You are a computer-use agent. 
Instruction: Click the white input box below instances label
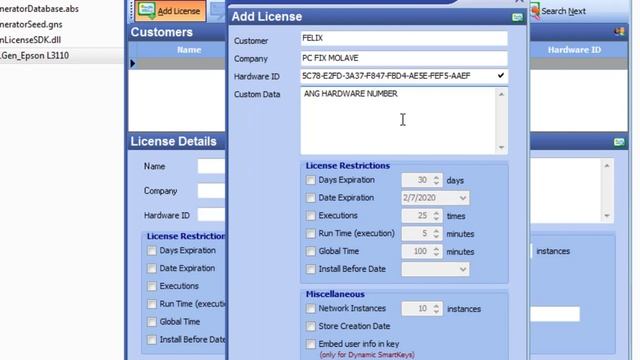[555, 314]
